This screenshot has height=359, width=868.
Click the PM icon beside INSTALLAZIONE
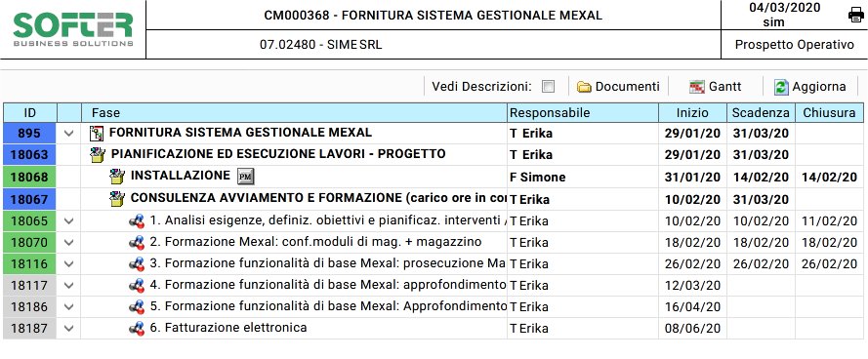pos(245,177)
